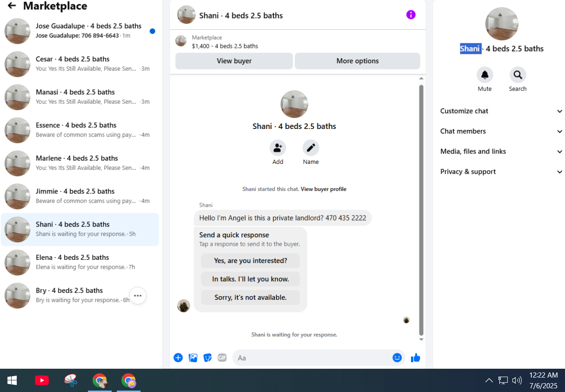Open Cesar conversation
The height and width of the screenshot is (392, 565).
(x=80, y=64)
